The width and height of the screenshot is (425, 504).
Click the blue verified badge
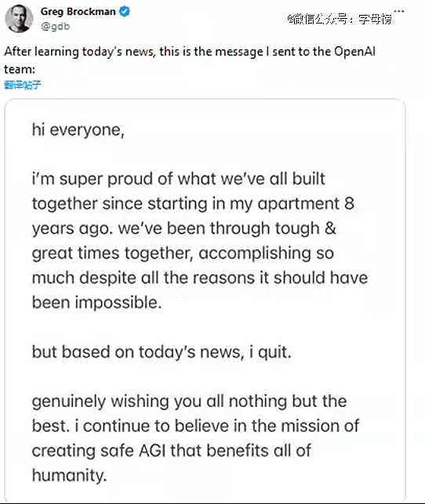click(125, 12)
